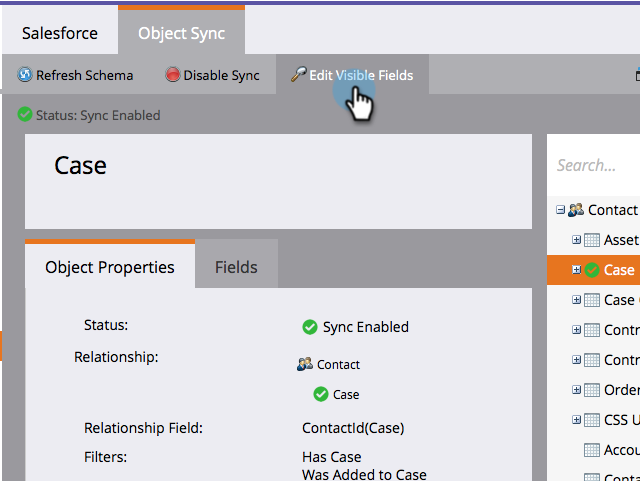Click the Disable Sync button
The height and width of the screenshot is (481, 641).
tap(212, 75)
